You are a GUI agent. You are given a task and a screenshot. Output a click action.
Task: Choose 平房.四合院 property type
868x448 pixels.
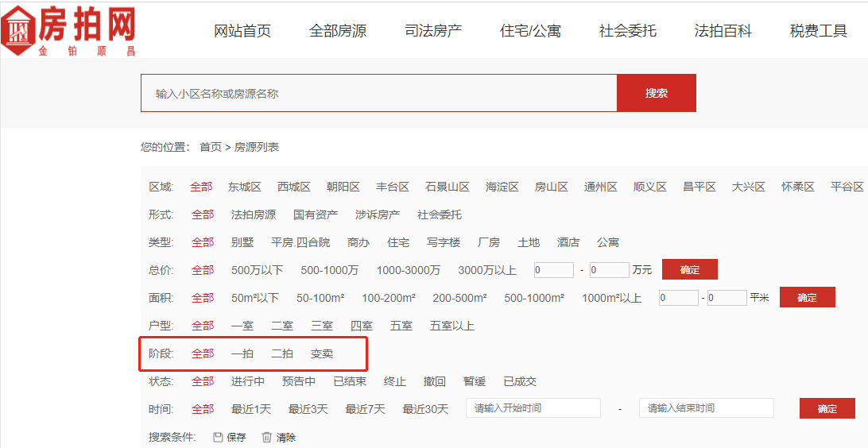point(300,242)
